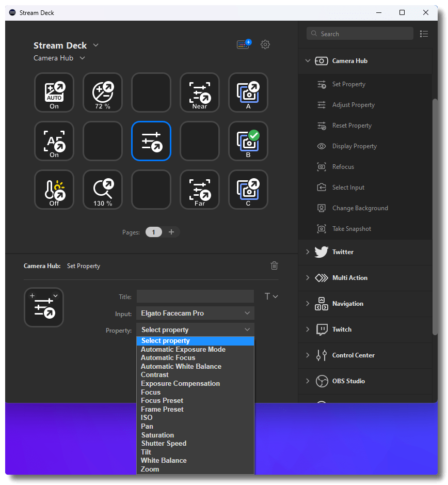Select the Near focus key on the grid
Viewport: 448px width, 485px height.
pos(200,92)
